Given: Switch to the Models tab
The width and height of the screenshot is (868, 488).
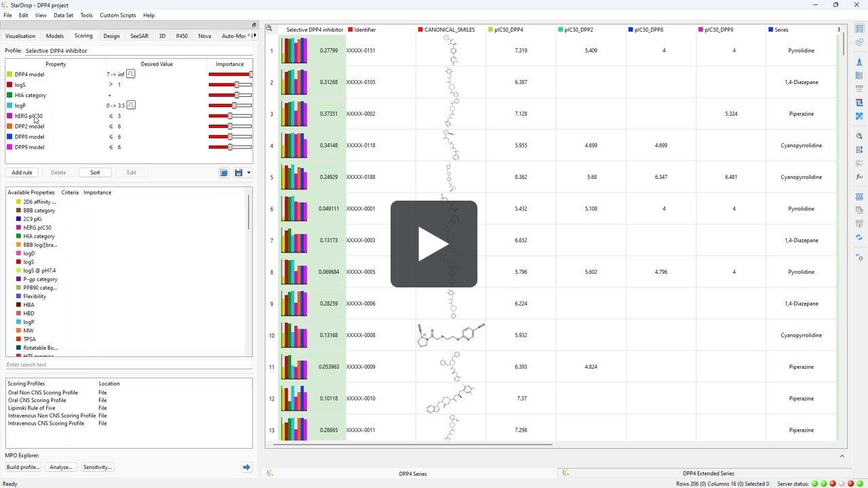Looking at the screenshot, I should pos(55,36).
